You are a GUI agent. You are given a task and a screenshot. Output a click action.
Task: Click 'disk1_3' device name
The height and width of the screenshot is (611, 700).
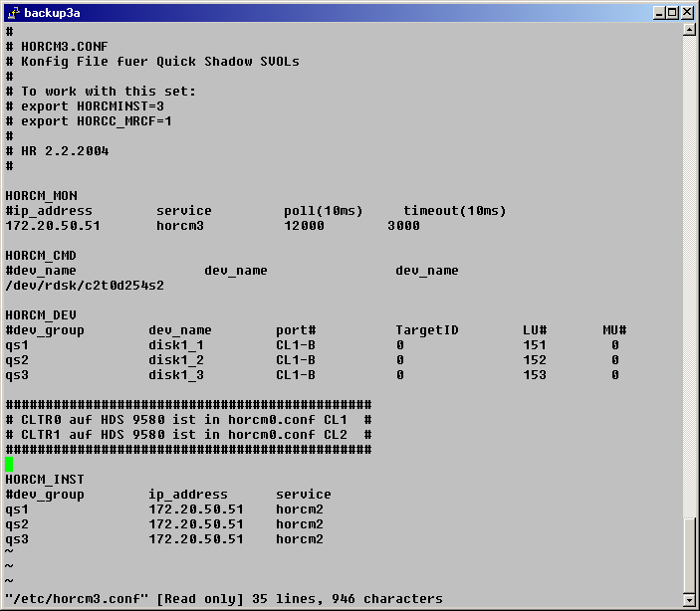pos(176,375)
